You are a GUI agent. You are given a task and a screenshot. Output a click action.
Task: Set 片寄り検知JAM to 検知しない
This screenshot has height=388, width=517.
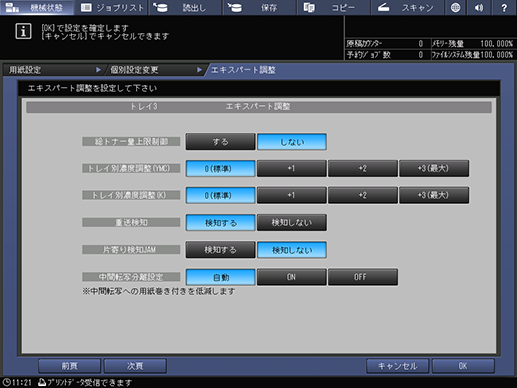[292, 250]
